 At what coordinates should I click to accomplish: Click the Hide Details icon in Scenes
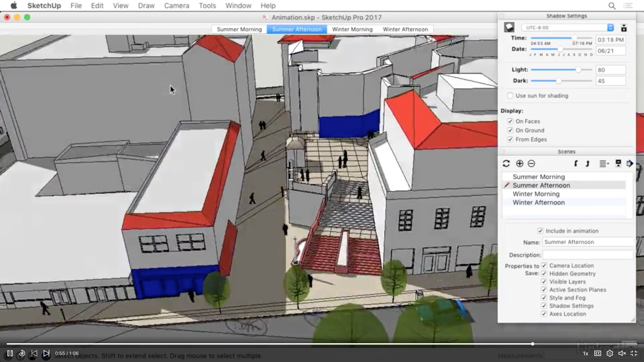pyautogui.click(x=618, y=164)
